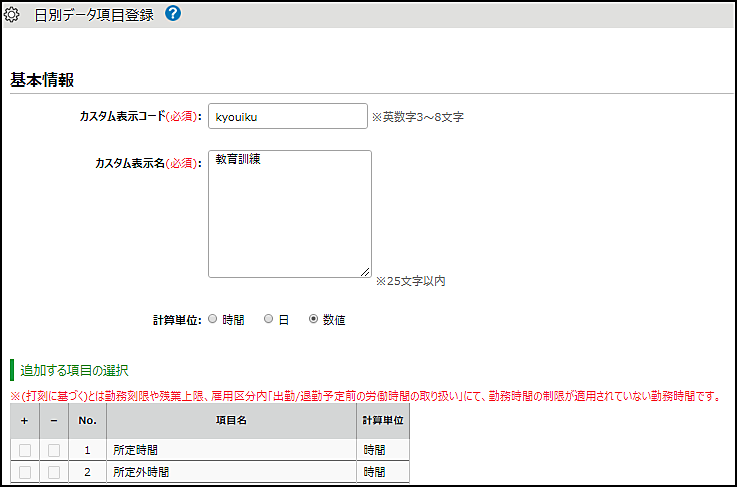Click the settings gear icon in header
737x487 pixels.
tap(11, 15)
